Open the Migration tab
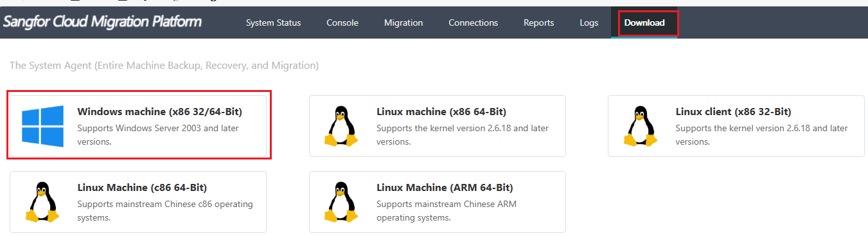Viewport: 868px width, 236px height. 403,23
